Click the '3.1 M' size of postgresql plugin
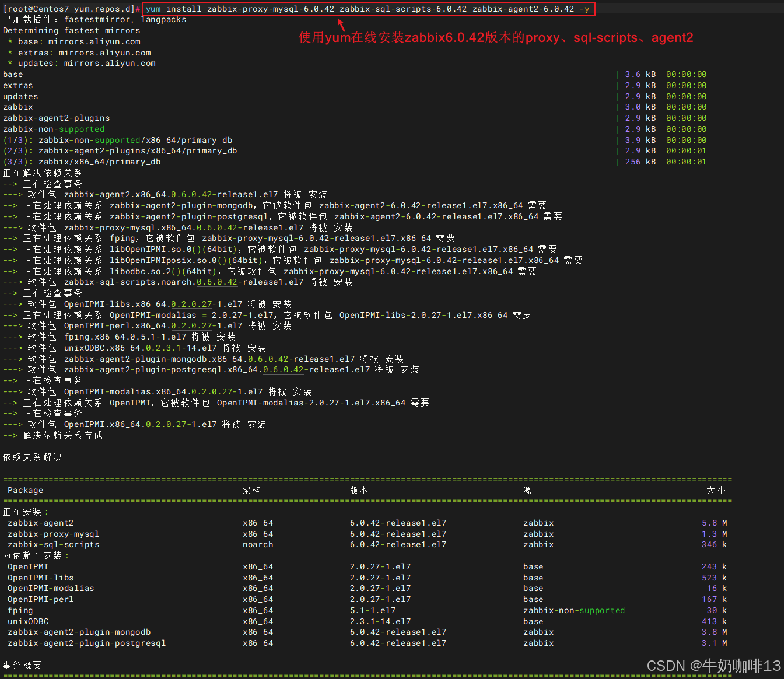Screen dimensions: 784x679 [715, 643]
